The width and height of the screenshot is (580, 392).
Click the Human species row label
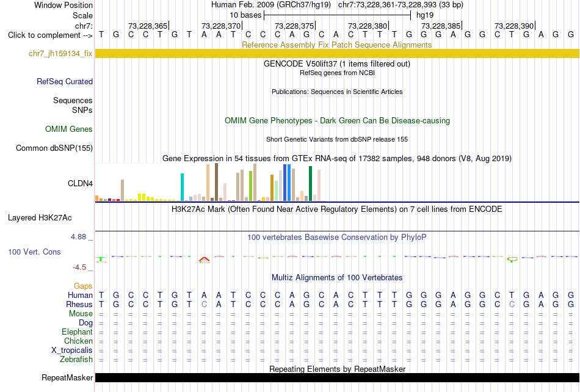80,295
